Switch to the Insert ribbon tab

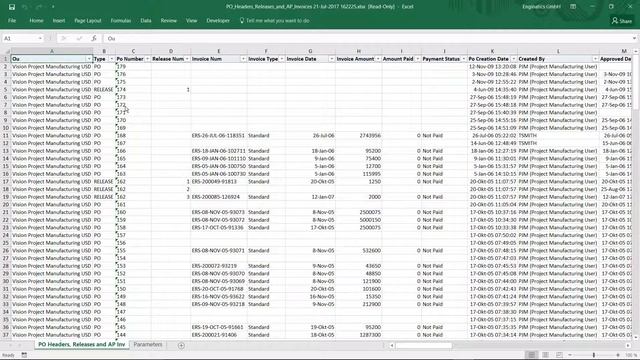coord(59,20)
